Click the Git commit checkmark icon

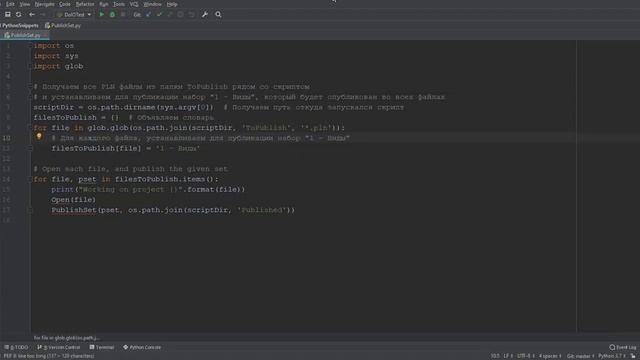pos(159,14)
